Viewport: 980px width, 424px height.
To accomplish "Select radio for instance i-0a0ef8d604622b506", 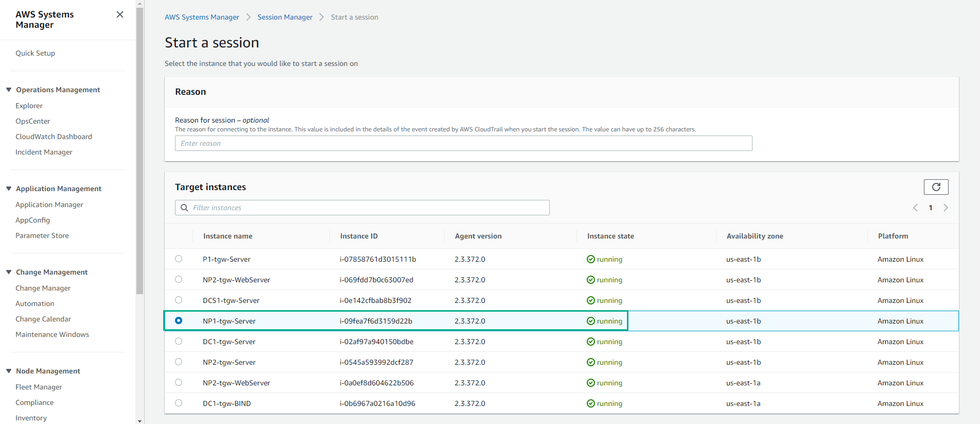I will [179, 382].
